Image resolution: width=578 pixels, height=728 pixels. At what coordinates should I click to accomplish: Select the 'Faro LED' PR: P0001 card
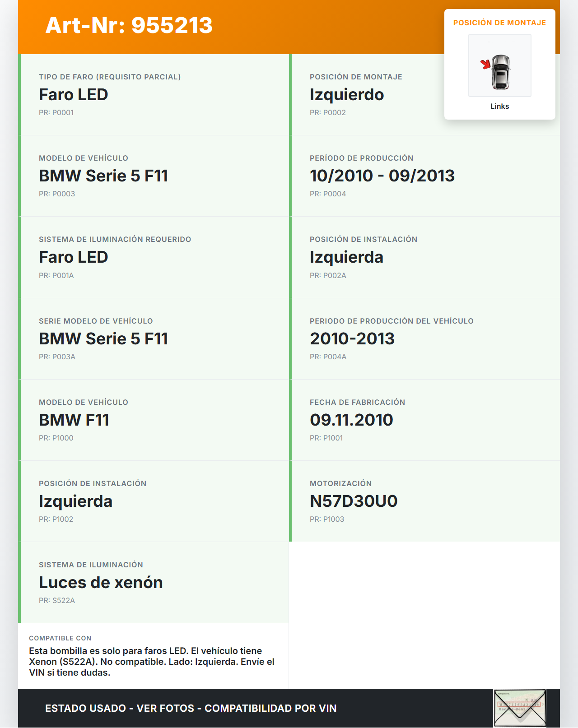click(154, 95)
